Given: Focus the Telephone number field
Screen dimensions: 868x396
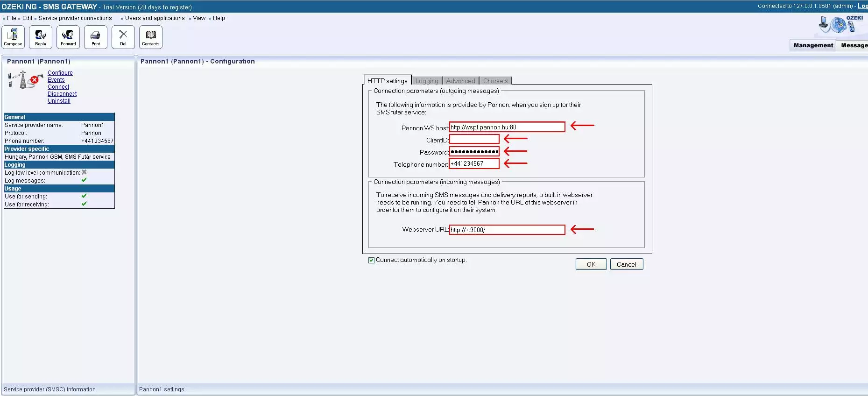Looking at the screenshot, I should [x=474, y=163].
